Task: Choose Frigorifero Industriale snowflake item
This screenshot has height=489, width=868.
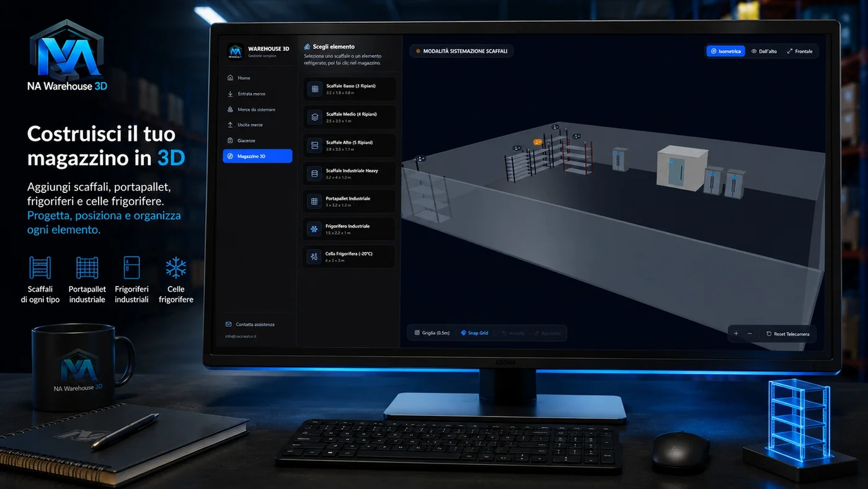Action: 349,229
